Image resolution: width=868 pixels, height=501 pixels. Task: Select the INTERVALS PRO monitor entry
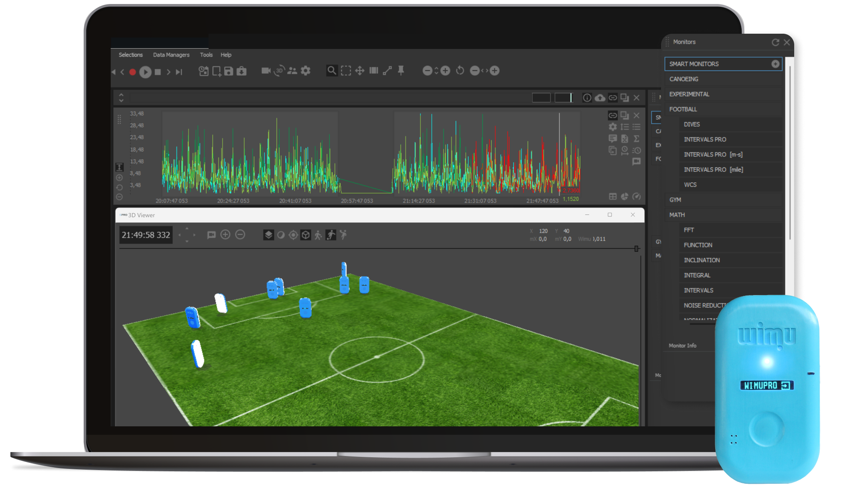(x=705, y=139)
